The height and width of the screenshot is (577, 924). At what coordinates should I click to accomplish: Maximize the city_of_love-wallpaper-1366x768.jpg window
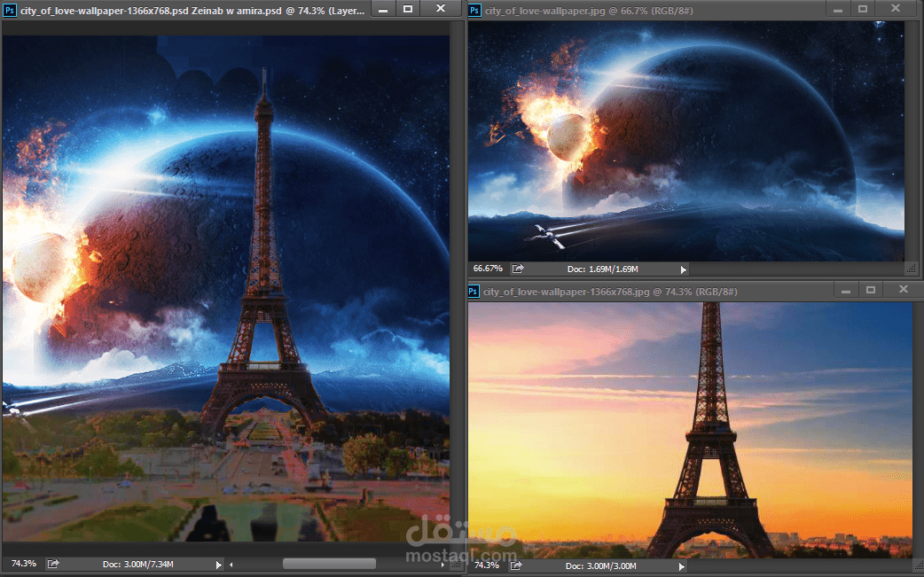pos(871,289)
